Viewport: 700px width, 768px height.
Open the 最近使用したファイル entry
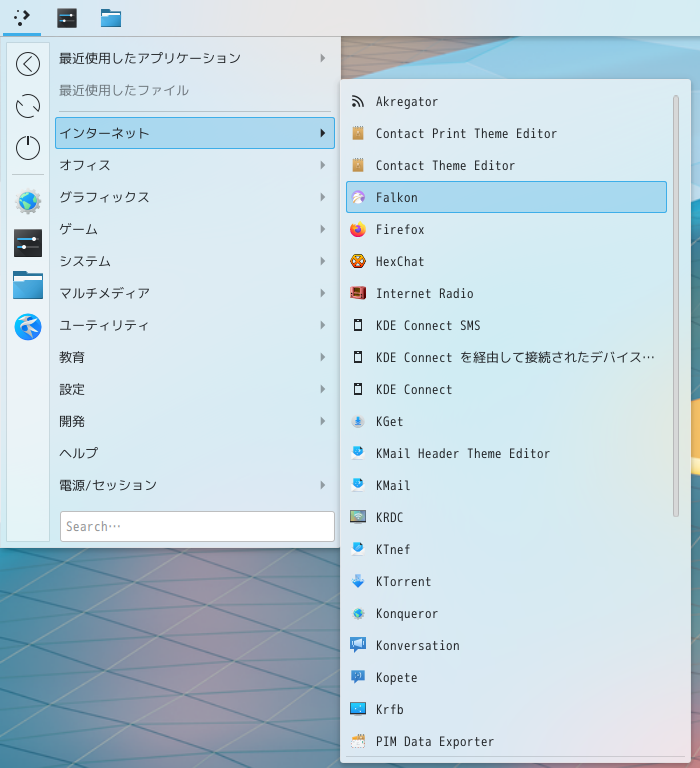195,90
